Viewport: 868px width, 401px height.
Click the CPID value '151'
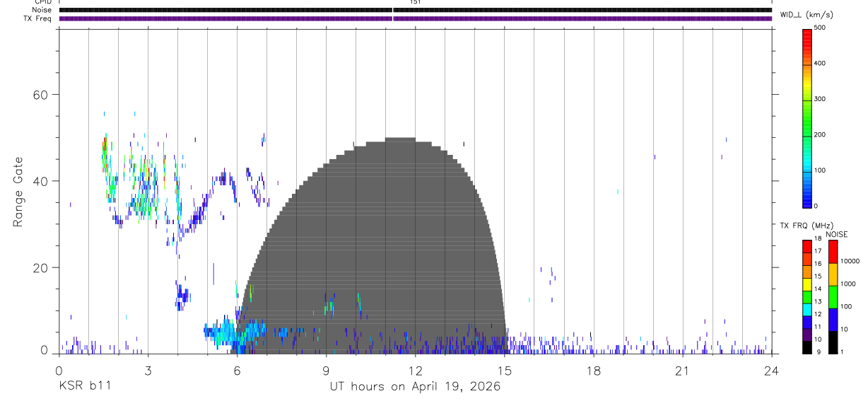pyautogui.click(x=415, y=2)
